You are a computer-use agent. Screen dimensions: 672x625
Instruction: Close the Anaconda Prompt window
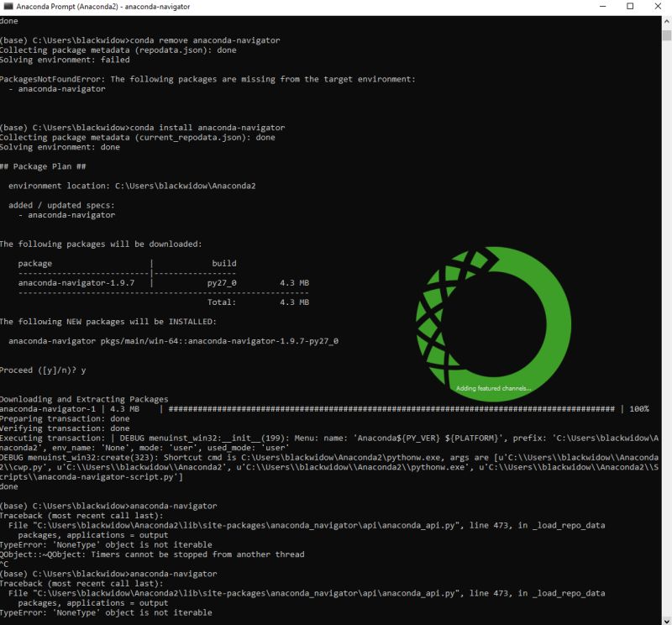tap(658, 7)
